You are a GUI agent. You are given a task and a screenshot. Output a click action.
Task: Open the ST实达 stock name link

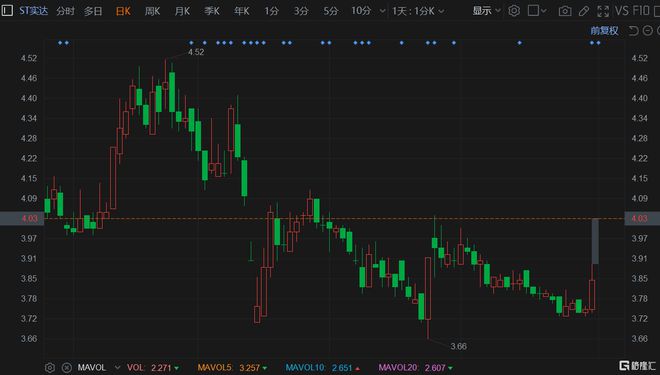click(34, 11)
